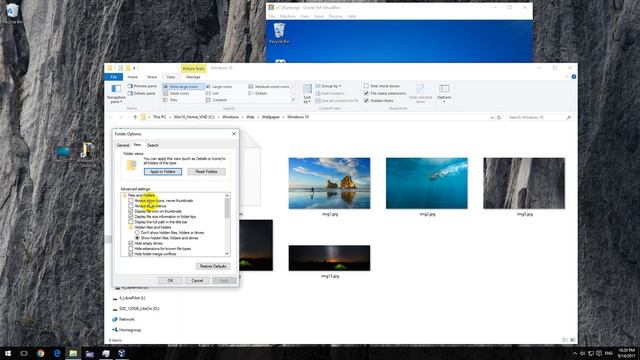The image size is (640, 360).
Task: Select Don't show hidden files radio button
Action: [x=137, y=233]
